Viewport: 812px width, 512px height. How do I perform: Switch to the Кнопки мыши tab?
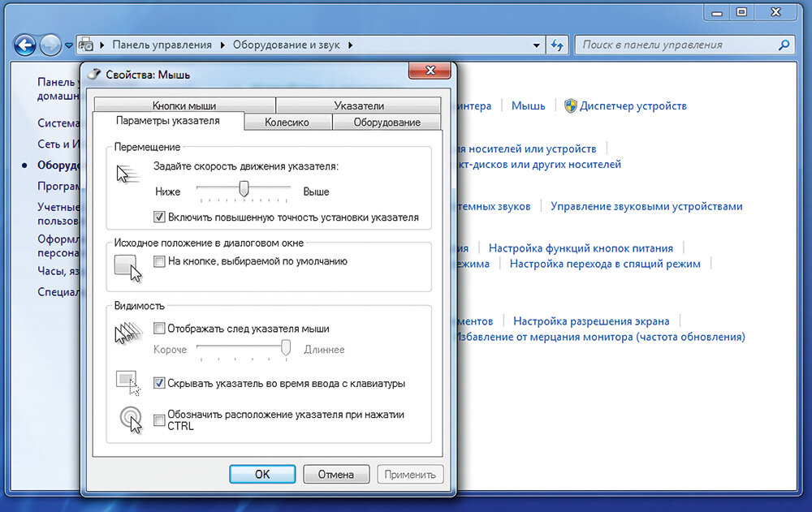[x=184, y=105]
